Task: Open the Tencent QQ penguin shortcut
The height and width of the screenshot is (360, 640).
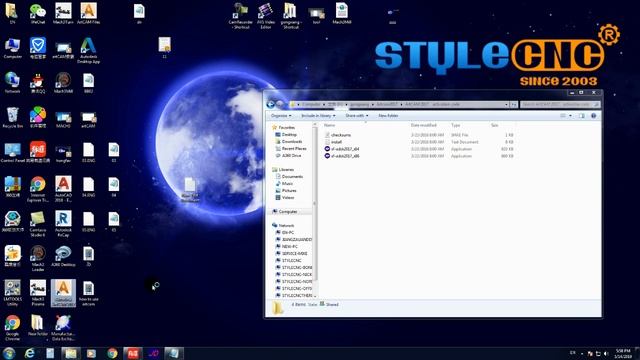Action: [38, 83]
